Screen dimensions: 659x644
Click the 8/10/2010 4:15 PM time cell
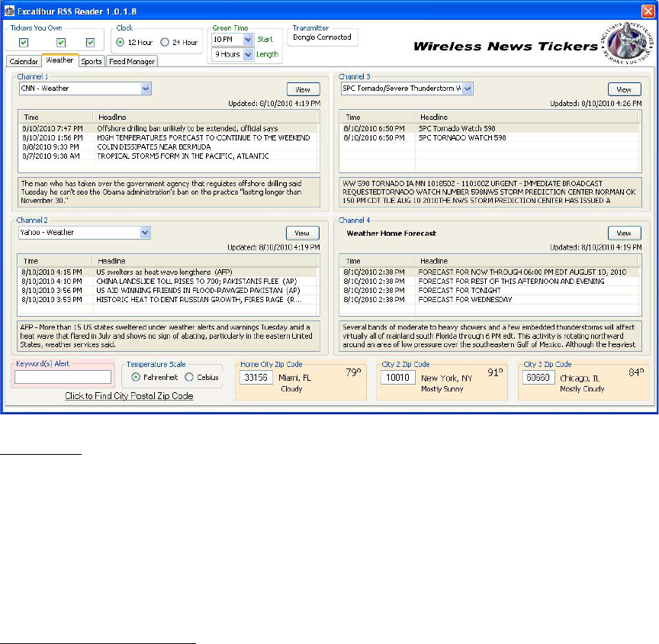point(52,272)
